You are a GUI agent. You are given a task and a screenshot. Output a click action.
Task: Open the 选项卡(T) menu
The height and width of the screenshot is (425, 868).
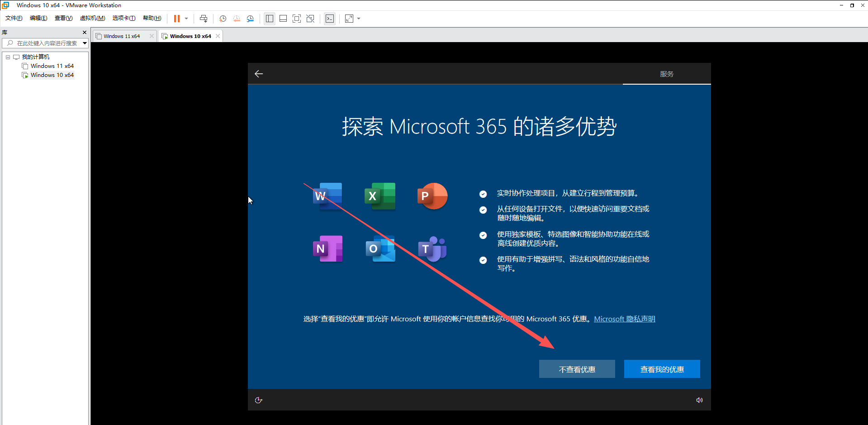[x=124, y=18]
